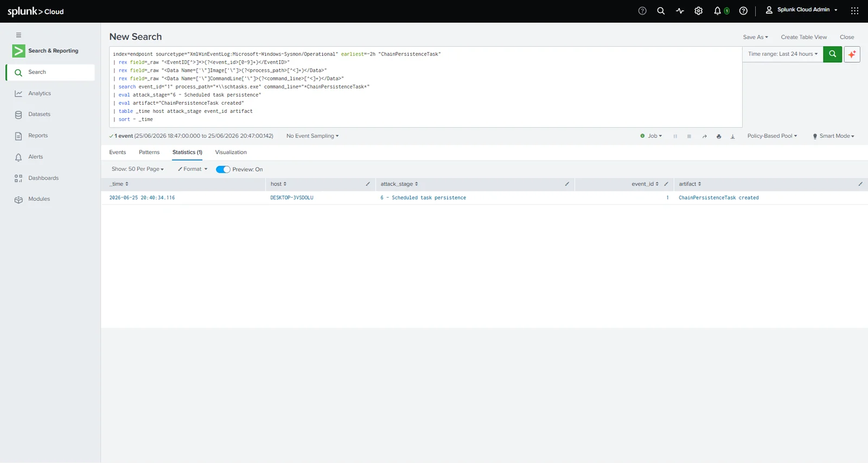Edit the event_id column pencil icon
The width and height of the screenshot is (868, 463).
(666, 184)
